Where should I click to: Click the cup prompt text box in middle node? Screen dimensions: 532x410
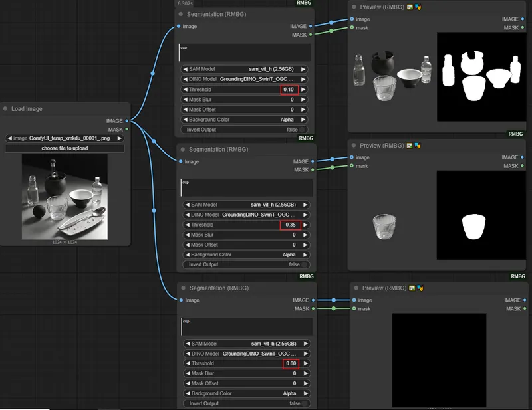(245, 187)
